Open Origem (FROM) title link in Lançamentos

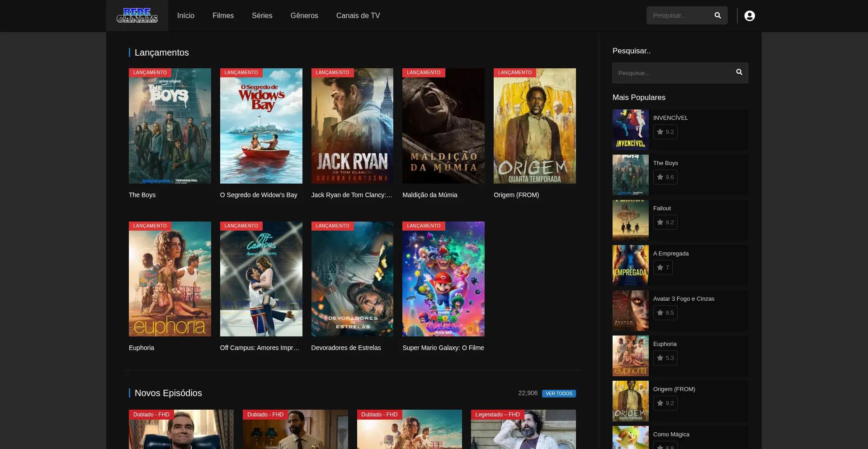point(516,195)
